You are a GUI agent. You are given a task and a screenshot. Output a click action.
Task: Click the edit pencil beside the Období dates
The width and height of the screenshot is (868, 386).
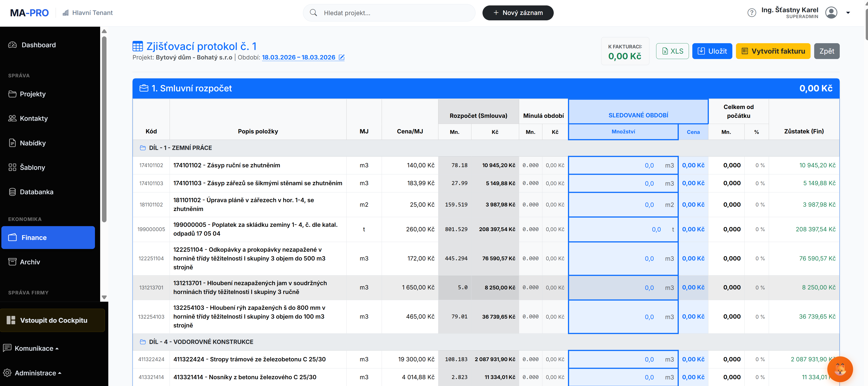click(x=341, y=57)
